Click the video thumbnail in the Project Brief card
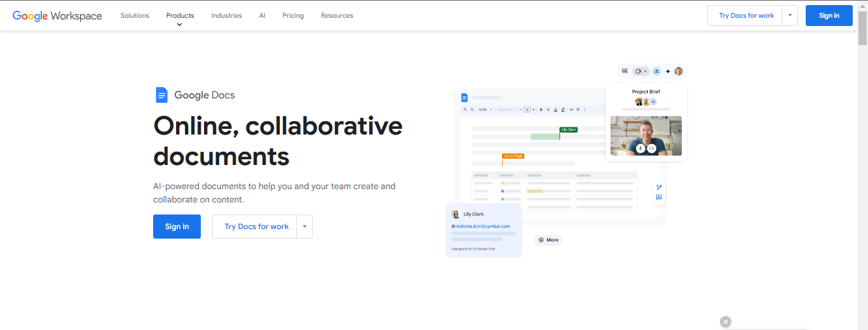Image resolution: width=868 pixels, height=330 pixels. click(x=646, y=135)
